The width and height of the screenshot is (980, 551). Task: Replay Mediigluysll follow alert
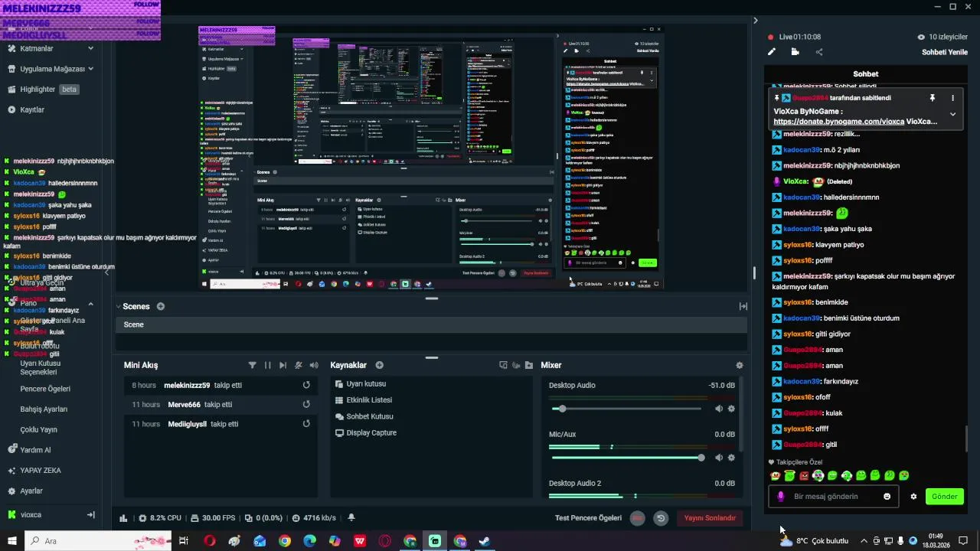pos(306,423)
